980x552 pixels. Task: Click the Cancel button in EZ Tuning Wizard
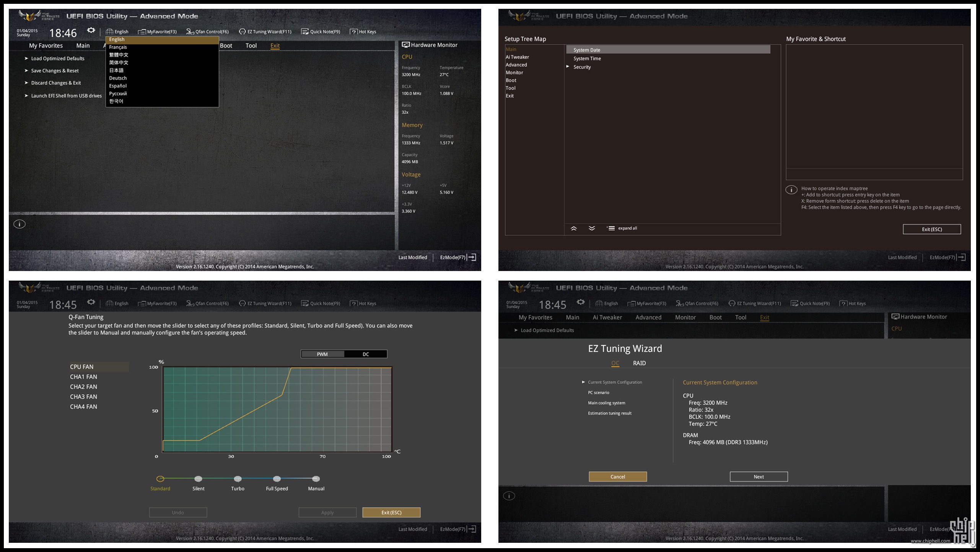618,477
